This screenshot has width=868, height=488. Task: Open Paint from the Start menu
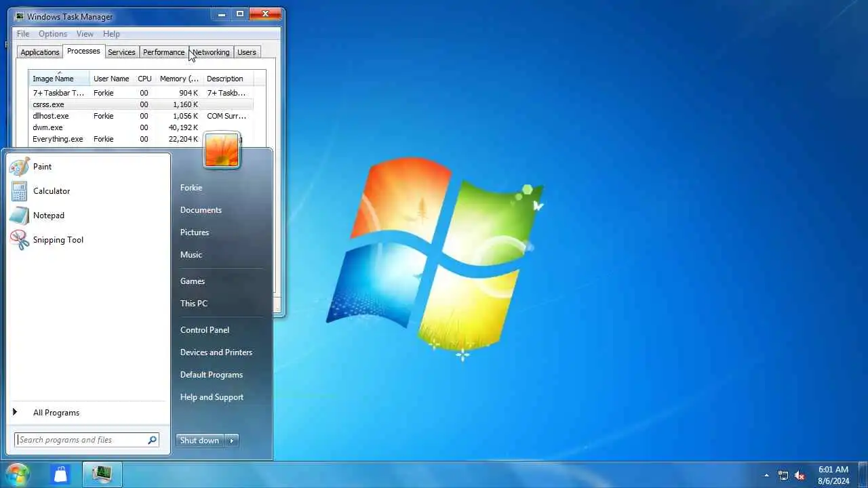click(88, 167)
